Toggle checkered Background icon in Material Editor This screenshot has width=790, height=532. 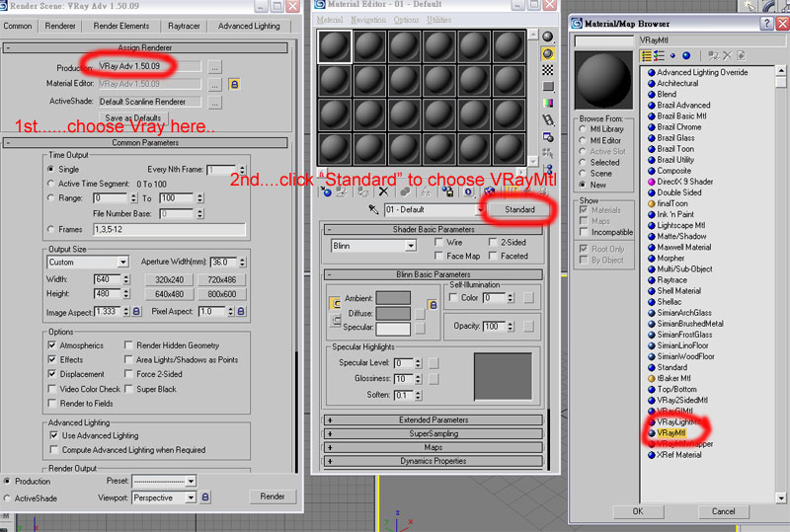click(548, 70)
